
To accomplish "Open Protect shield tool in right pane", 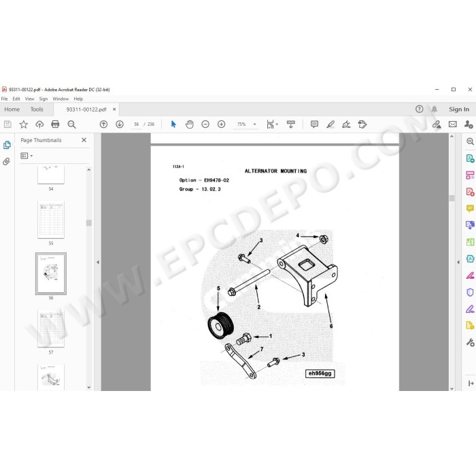I will click(x=470, y=292).
